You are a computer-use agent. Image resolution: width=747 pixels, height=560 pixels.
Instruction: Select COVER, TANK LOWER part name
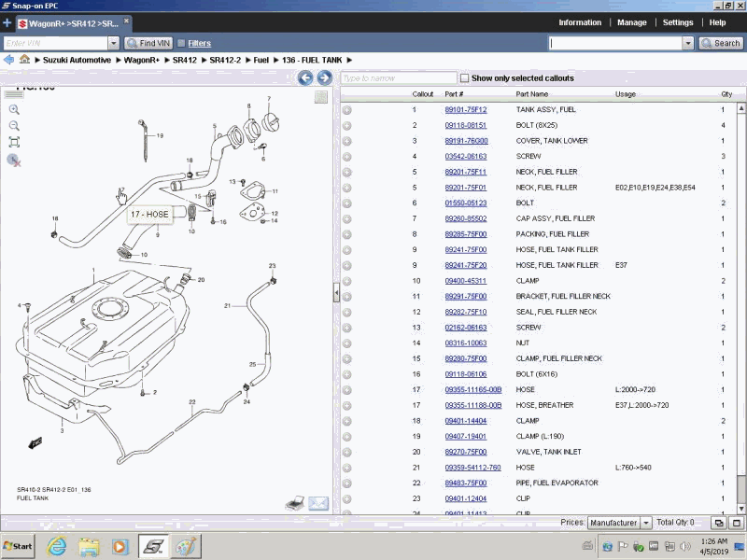(x=552, y=141)
